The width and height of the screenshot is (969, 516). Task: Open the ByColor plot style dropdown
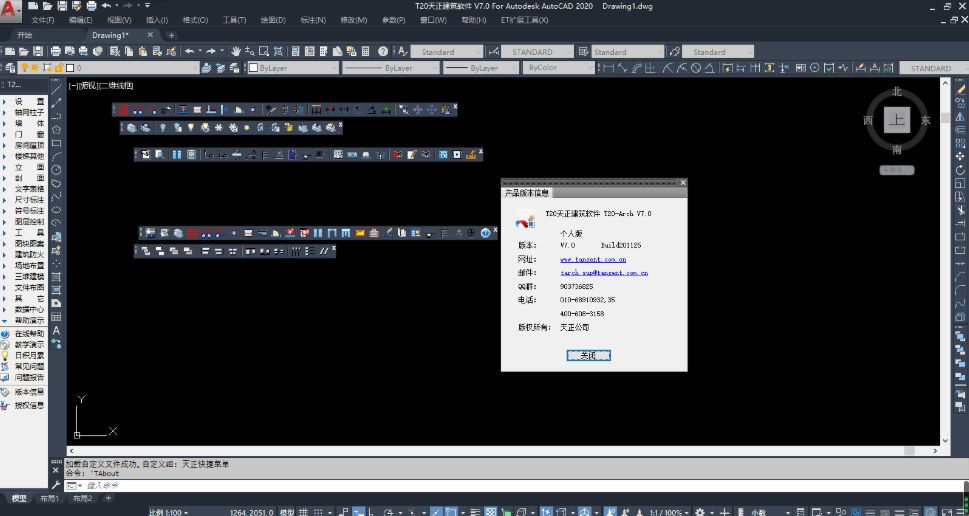(x=558, y=68)
